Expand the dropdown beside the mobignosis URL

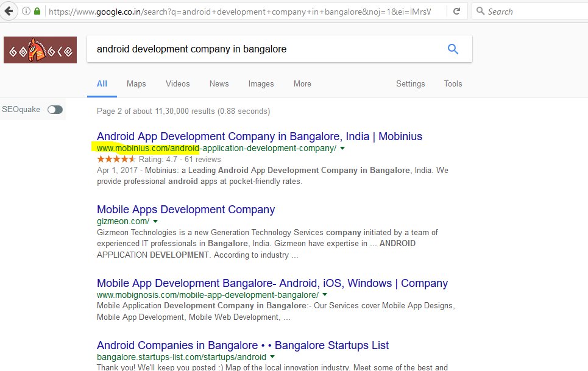pyautogui.click(x=324, y=294)
